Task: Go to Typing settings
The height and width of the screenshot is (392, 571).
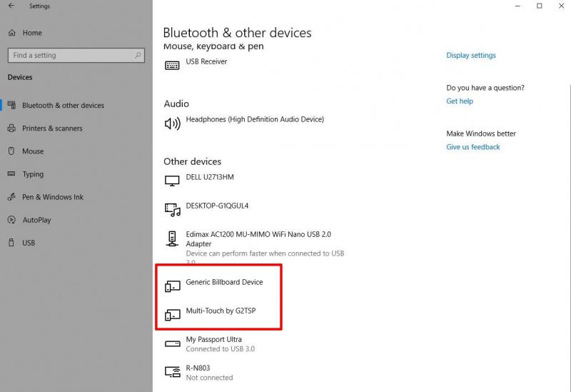Action: point(33,174)
